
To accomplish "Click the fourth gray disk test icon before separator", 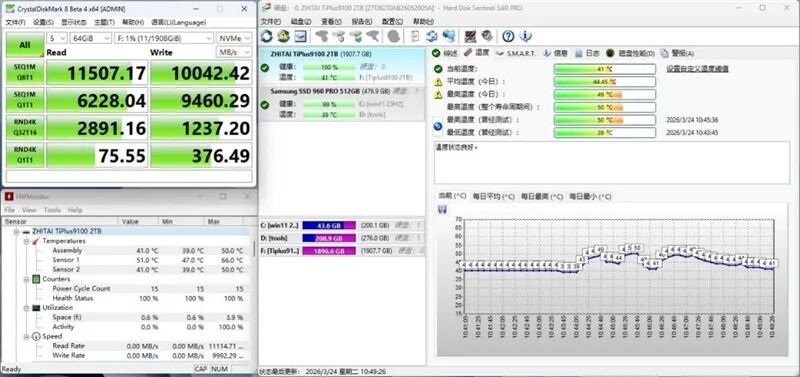I will (373, 36).
